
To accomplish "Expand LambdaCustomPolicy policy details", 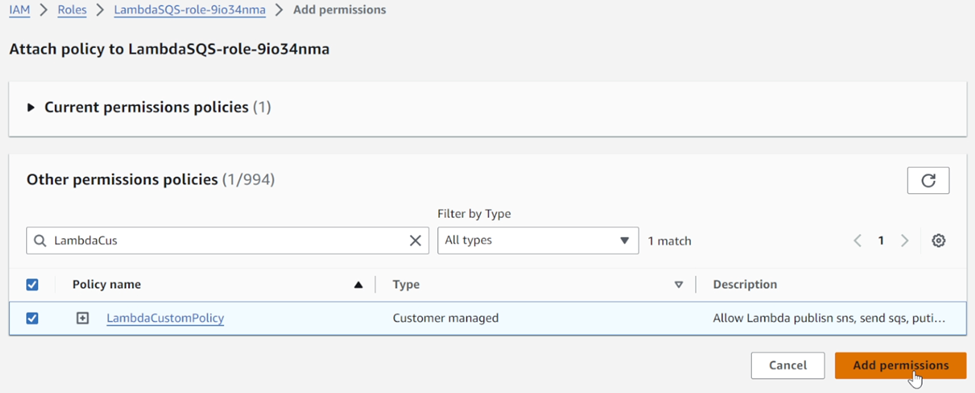I will (x=82, y=318).
